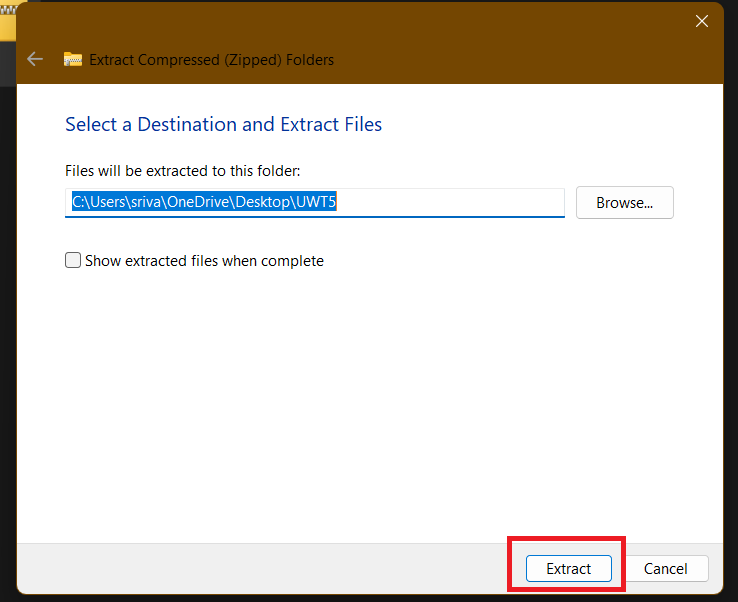738x602 pixels.
Task: Click the 'Extract Compressed (Zipped) Folders' title text
Action: (211, 59)
